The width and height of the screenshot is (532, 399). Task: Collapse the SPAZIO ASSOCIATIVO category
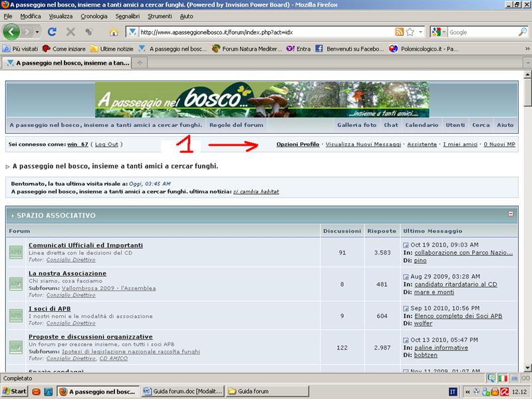511,213
